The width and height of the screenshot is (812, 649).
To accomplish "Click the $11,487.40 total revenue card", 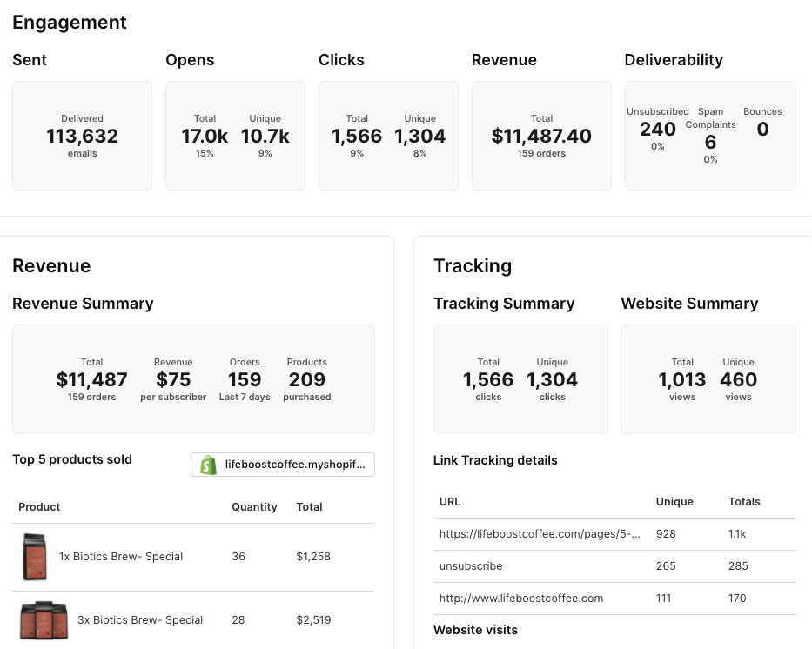I will coord(541,136).
